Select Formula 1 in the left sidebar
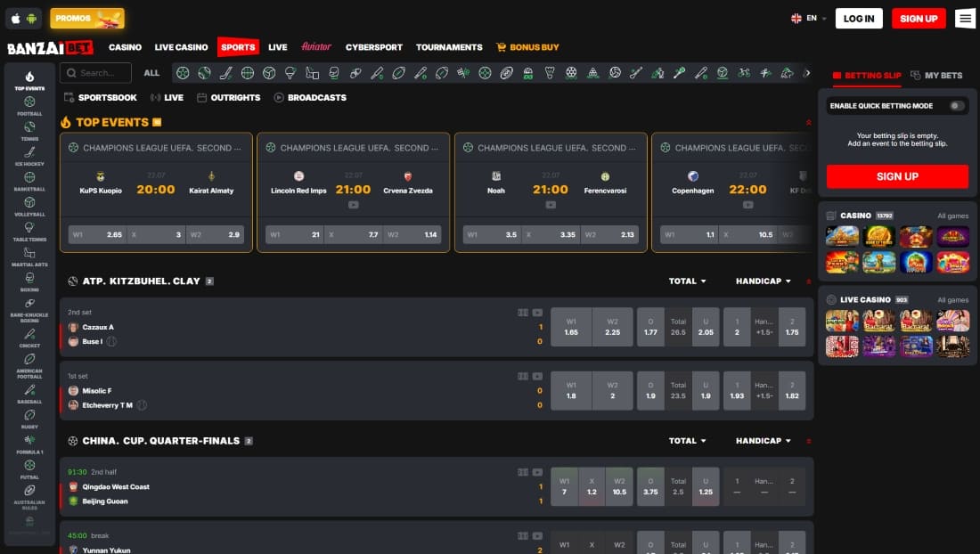Viewport: 980px width, 554px height. click(29, 444)
